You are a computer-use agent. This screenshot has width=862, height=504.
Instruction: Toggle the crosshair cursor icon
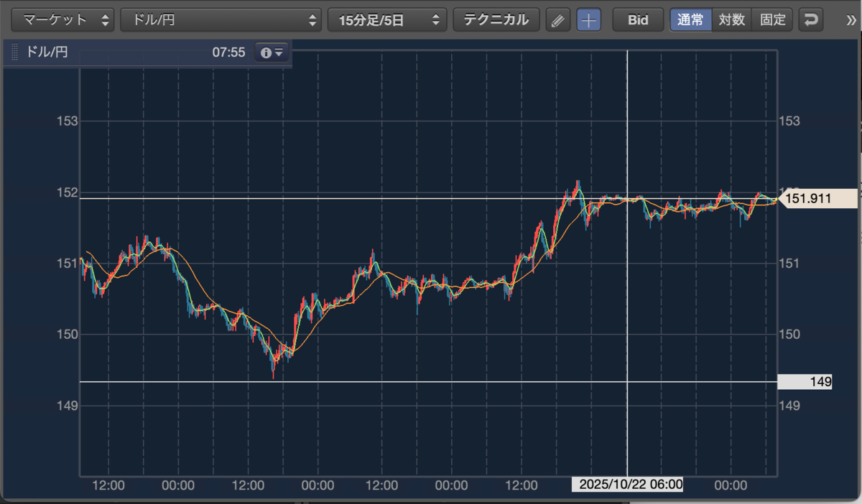pos(589,20)
